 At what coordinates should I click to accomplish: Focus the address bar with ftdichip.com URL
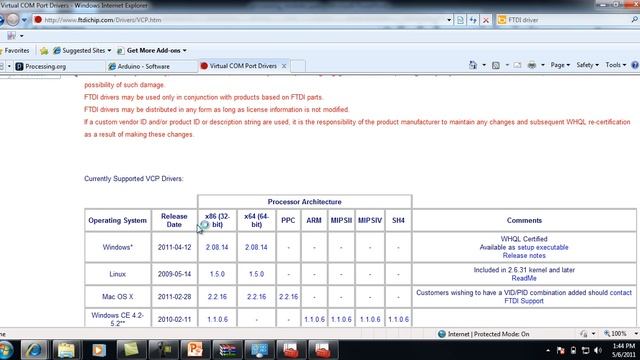240,20
